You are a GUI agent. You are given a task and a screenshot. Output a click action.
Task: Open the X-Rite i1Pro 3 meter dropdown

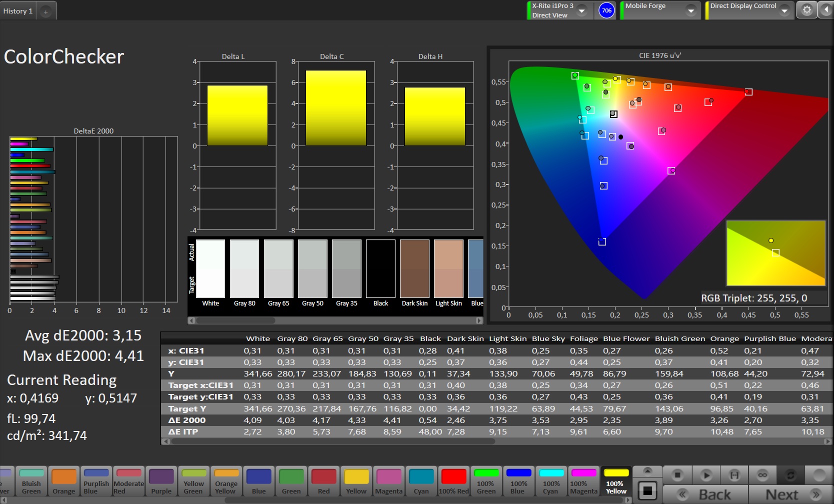click(x=582, y=10)
